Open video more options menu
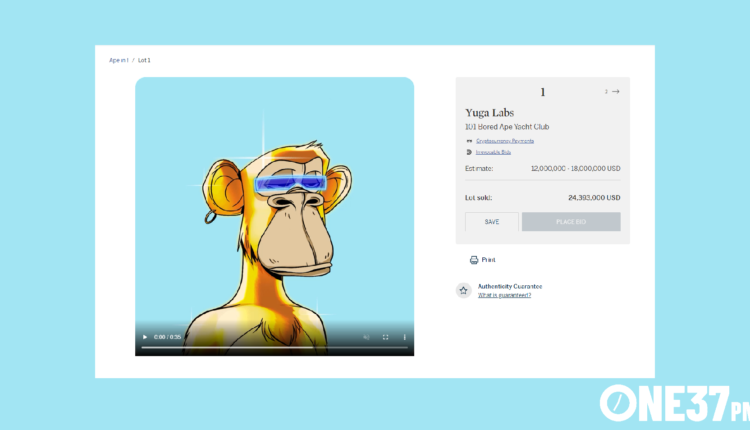This screenshot has width=750, height=430. click(404, 337)
